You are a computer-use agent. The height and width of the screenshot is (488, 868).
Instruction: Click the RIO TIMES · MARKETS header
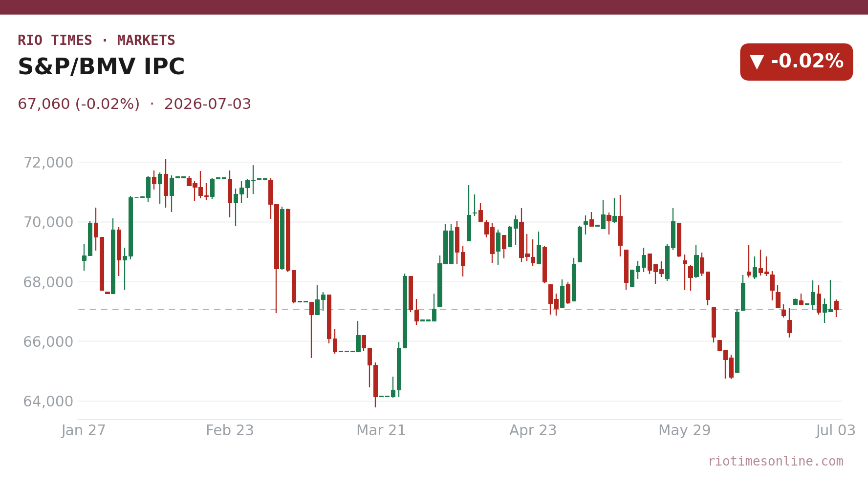pos(96,41)
